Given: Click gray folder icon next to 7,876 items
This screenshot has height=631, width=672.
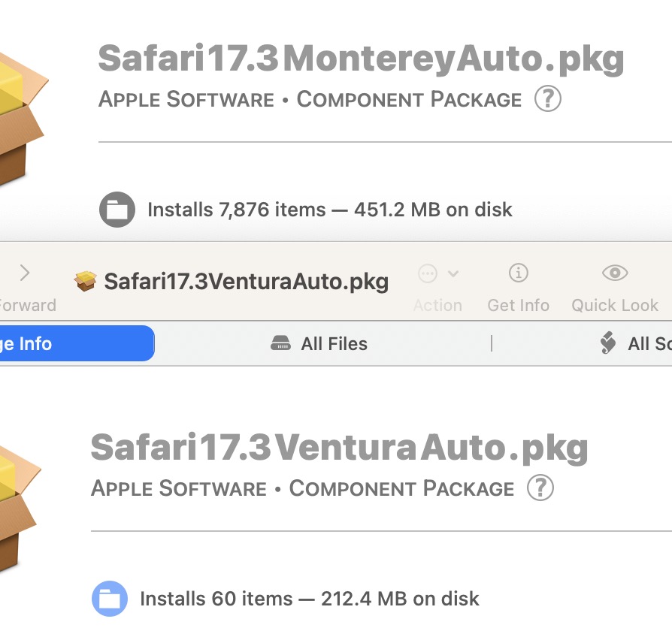Looking at the screenshot, I should point(117,210).
